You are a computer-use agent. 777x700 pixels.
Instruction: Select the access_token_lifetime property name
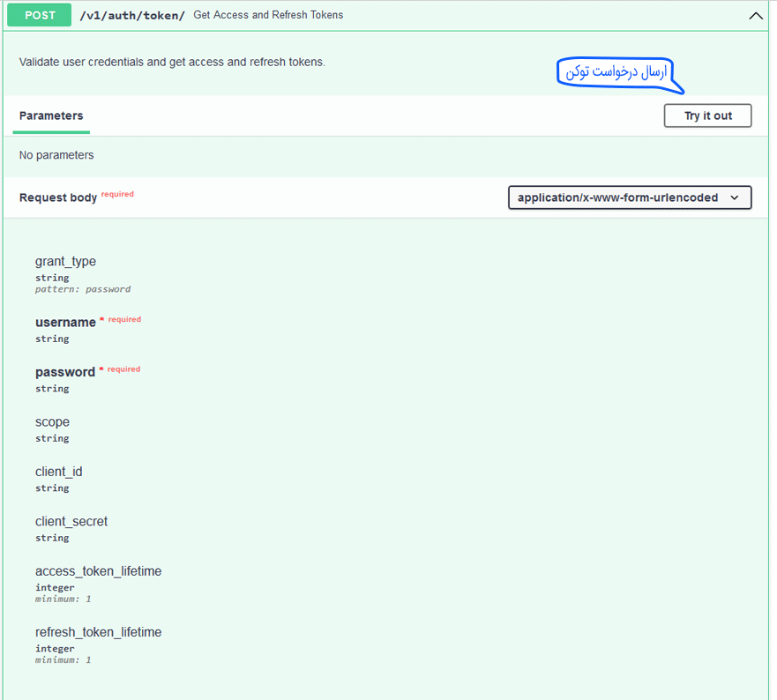pyautogui.click(x=98, y=571)
